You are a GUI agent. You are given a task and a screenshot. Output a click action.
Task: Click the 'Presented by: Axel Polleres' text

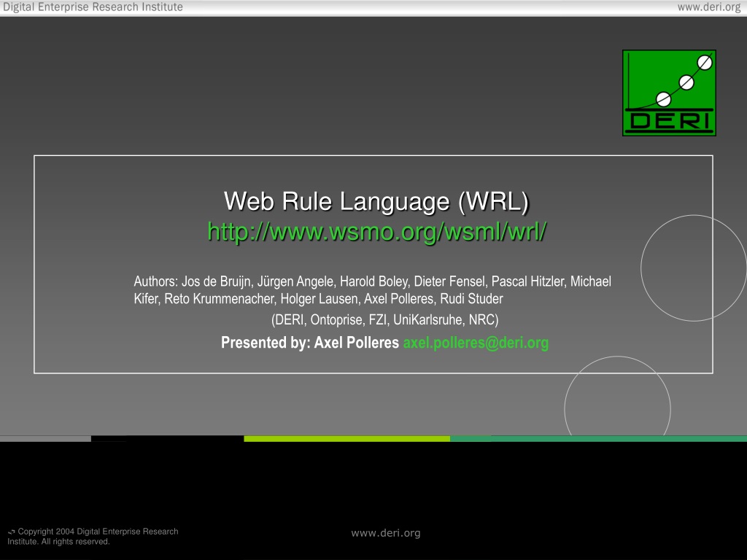309,343
